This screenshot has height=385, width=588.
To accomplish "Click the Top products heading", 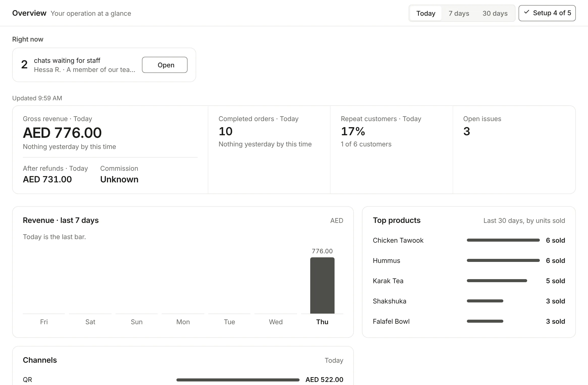I will [397, 220].
